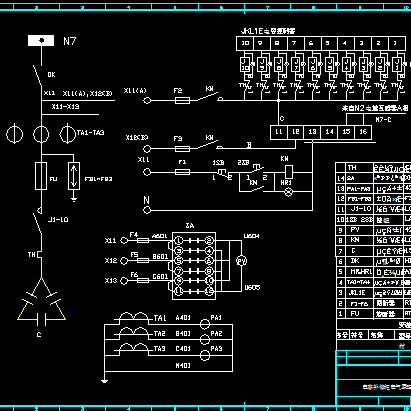Click the C601 wire label
Screen dimensions: 411x411
tap(160, 276)
